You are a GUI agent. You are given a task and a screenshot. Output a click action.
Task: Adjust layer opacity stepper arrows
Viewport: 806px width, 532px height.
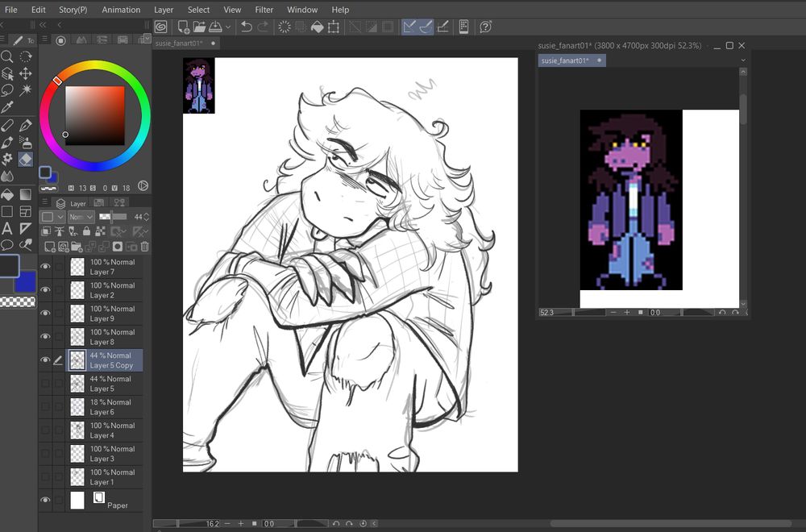click(x=147, y=217)
